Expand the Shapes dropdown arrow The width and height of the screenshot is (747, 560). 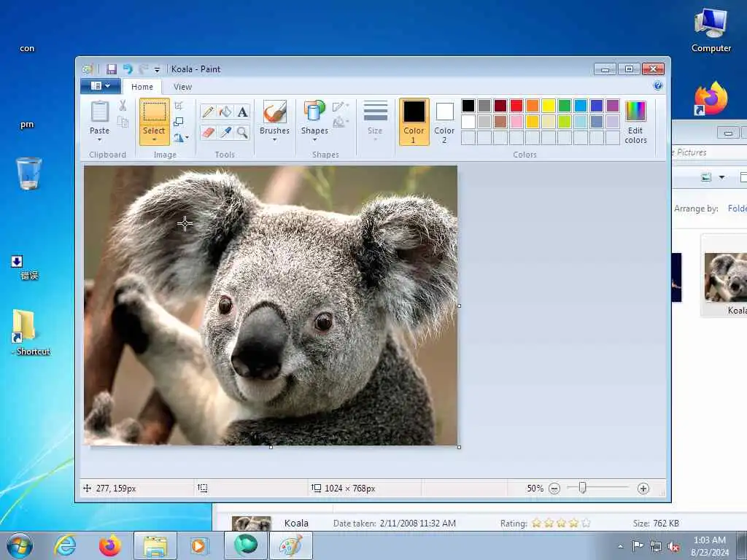click(314, 140)
